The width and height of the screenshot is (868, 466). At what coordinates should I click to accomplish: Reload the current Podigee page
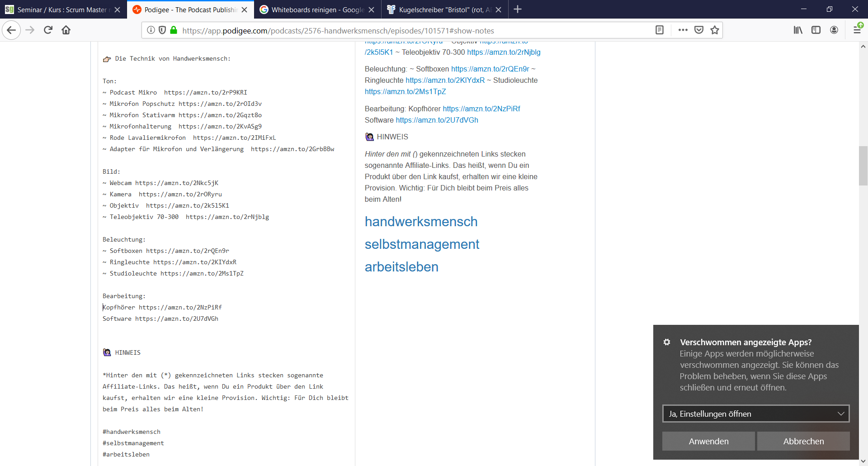(48, 30)
